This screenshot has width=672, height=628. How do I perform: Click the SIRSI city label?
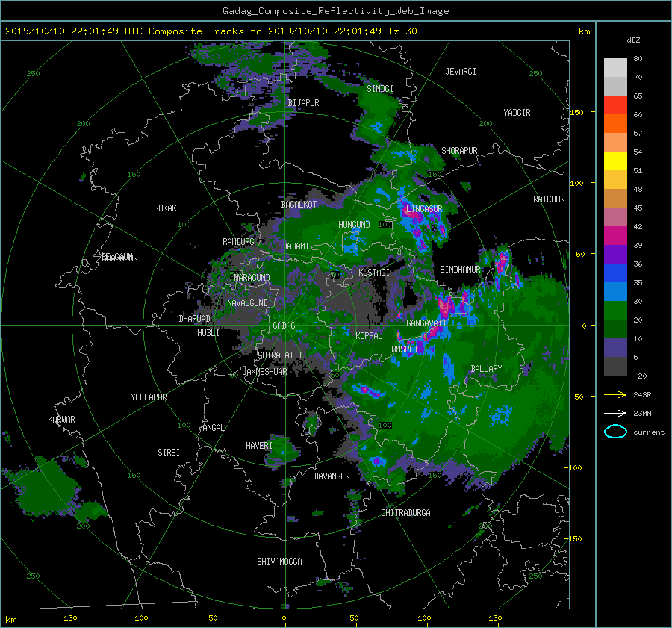click(x=169, y=453)
